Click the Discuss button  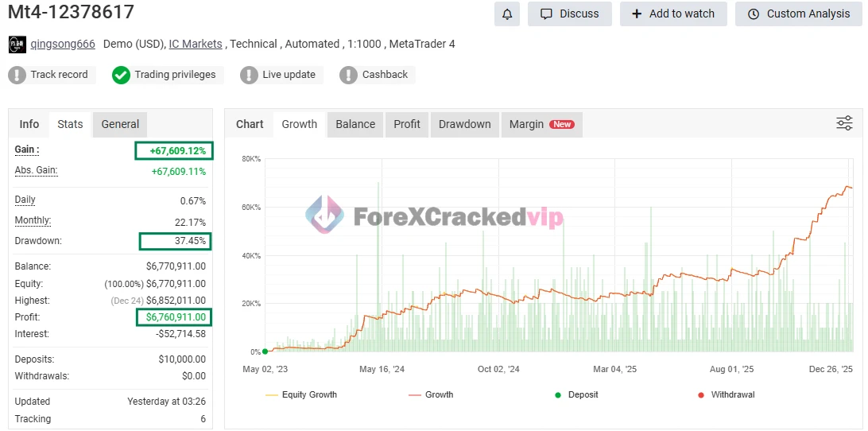pyautogui.click(x=569, y=14)
